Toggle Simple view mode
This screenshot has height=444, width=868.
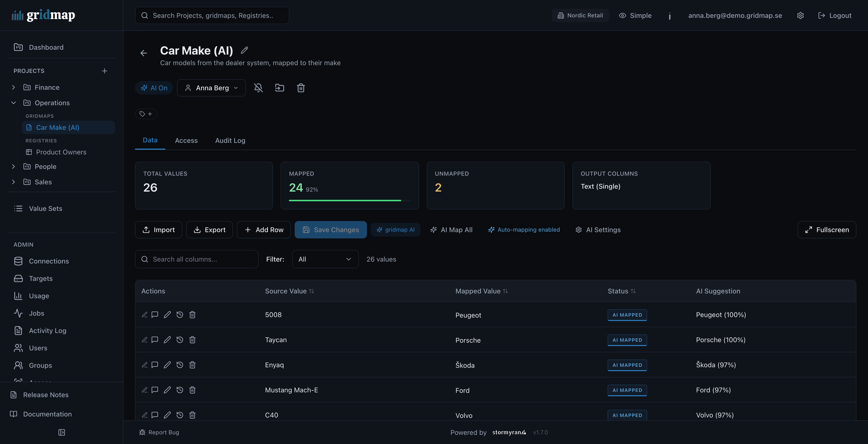click(x=635, y=15)
